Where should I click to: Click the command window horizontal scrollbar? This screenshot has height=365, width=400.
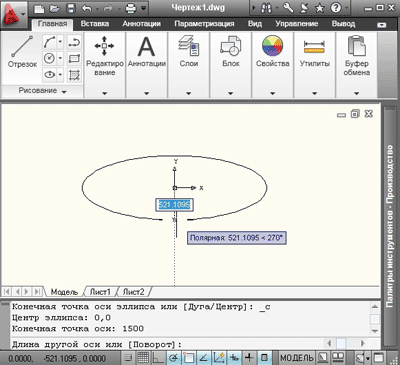point(346,343)
